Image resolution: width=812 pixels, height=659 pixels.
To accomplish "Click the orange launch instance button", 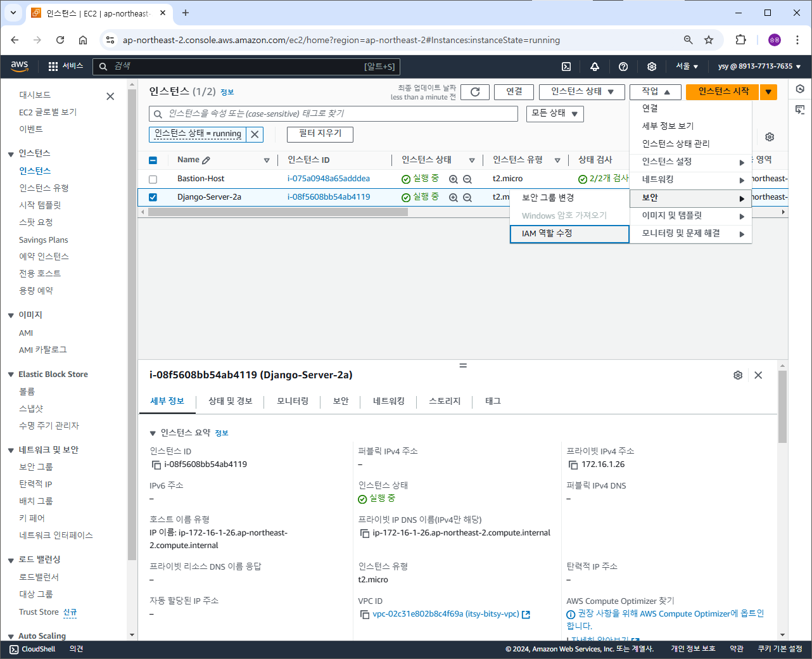I will point(723,92).
